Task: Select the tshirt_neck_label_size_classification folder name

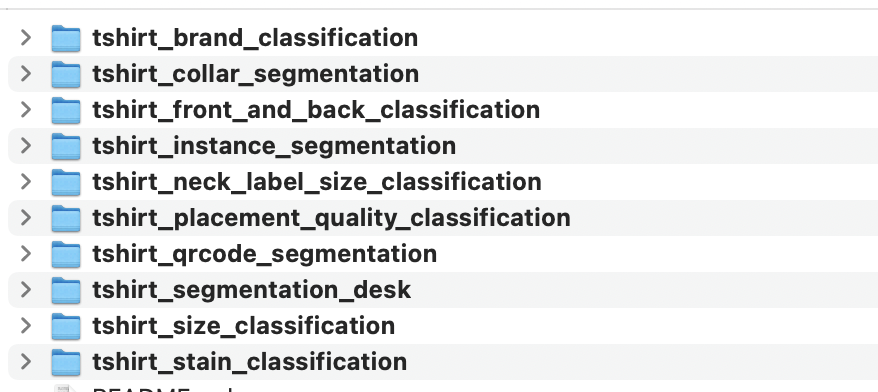Action: pos(317,182)
